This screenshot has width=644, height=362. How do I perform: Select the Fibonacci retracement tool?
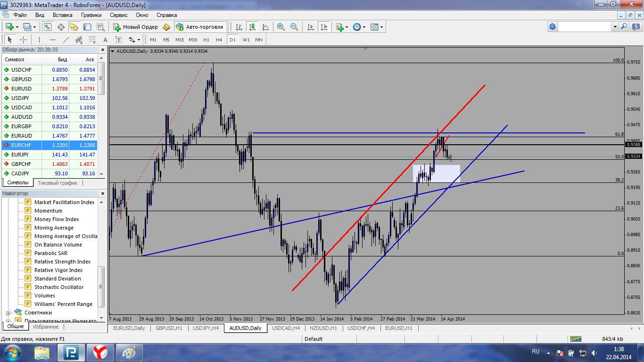pos(92,40)
